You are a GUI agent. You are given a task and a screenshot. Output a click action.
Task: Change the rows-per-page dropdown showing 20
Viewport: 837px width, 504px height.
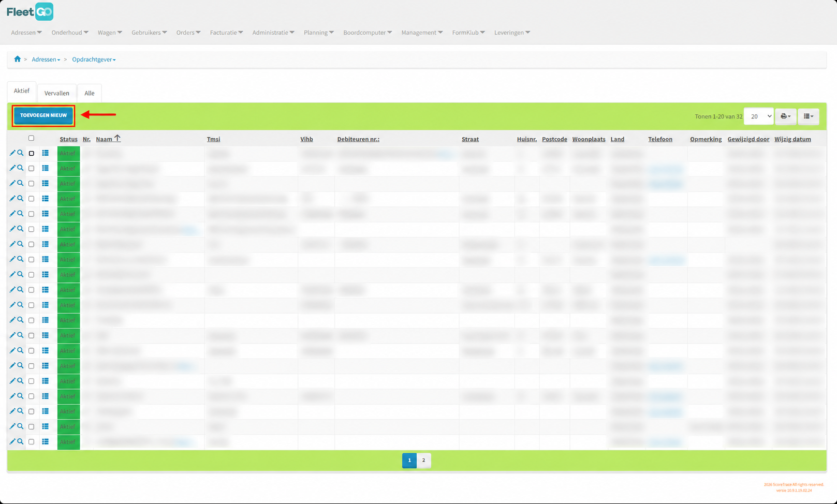tap(759, 116)
